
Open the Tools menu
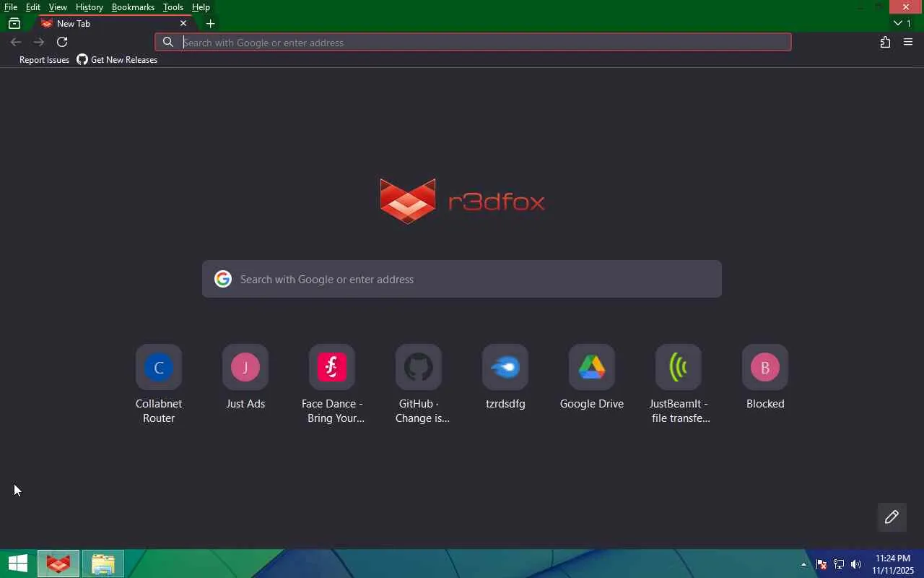(173, 7)
